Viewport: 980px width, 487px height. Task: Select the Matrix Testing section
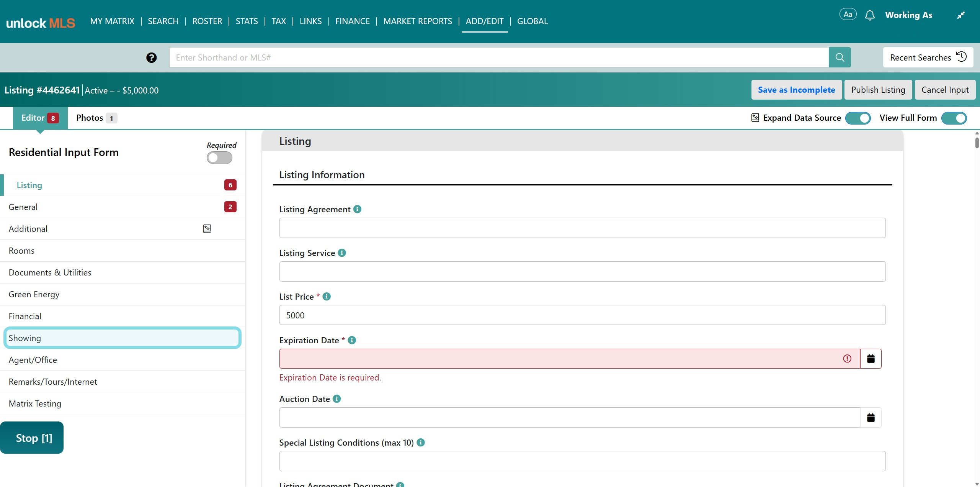point(122,403)
